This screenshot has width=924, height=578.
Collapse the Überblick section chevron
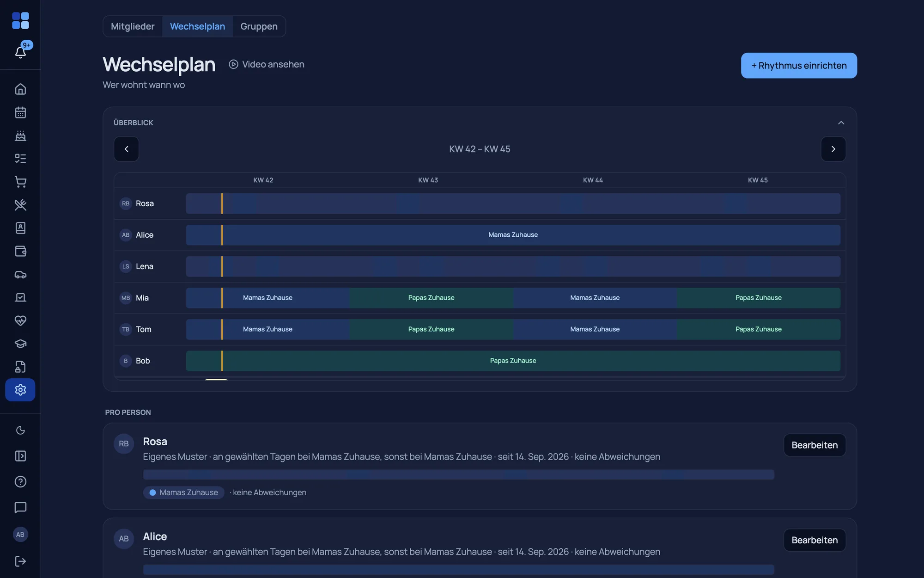click(x=841, y=123)
